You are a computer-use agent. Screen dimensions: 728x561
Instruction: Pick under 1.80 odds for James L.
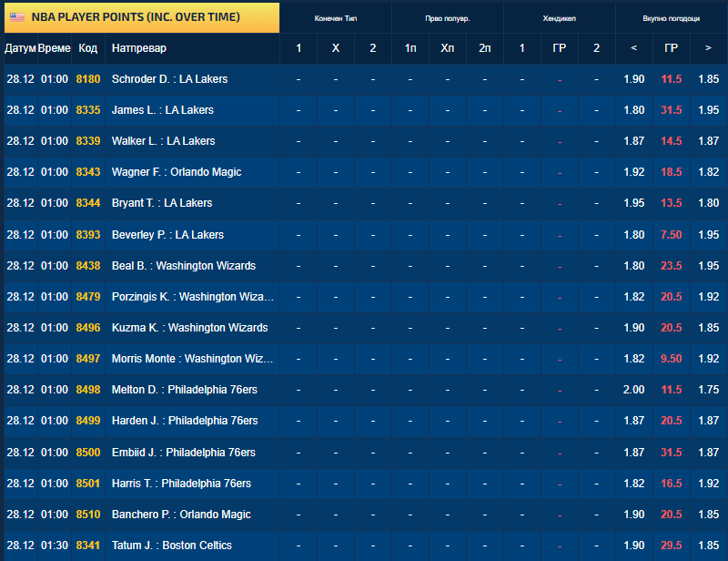point(633,110)
